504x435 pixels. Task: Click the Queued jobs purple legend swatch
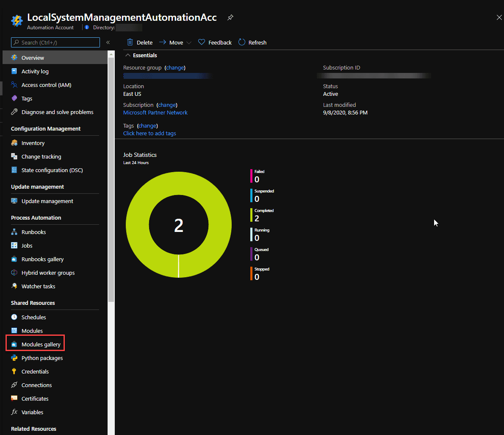[251, 254]
